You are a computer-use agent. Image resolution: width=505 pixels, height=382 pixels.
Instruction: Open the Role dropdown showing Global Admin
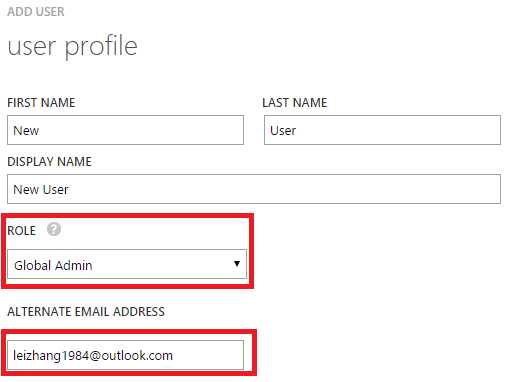127,264
